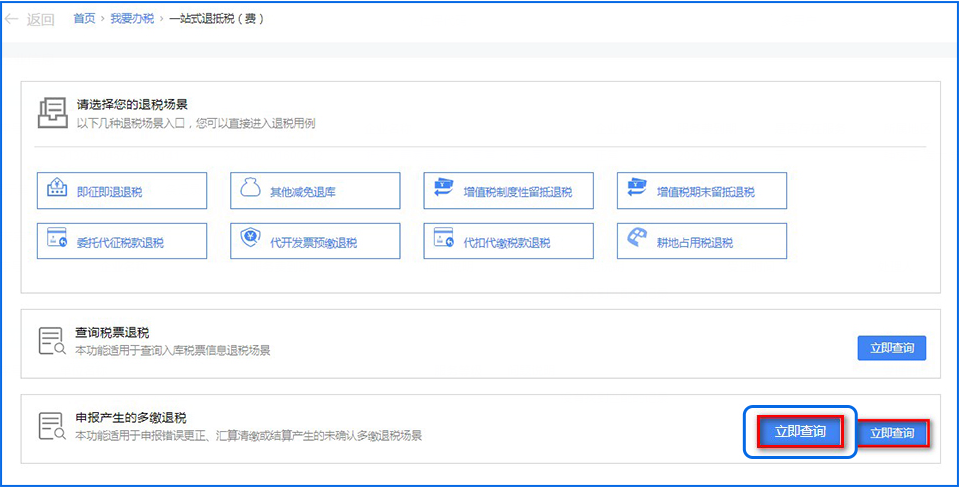
Task: Click the 一站式退抵税(费) breadcrumb item
Action: [x=217, y=19]
